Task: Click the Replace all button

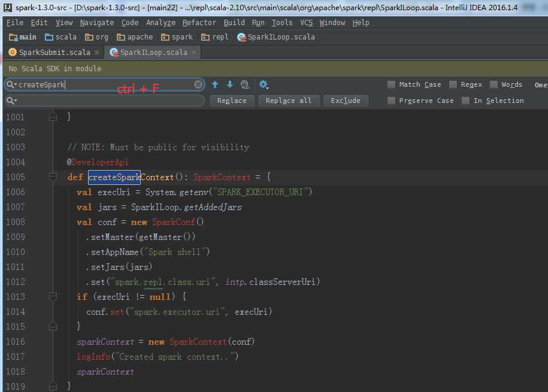Action: pyautogui.click(x=289, y=101)
